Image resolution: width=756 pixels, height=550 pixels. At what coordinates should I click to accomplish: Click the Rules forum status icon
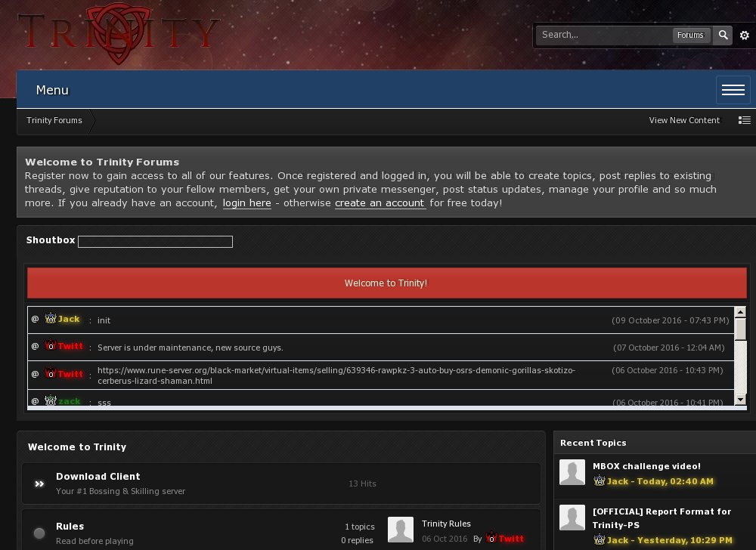[39, 533]
